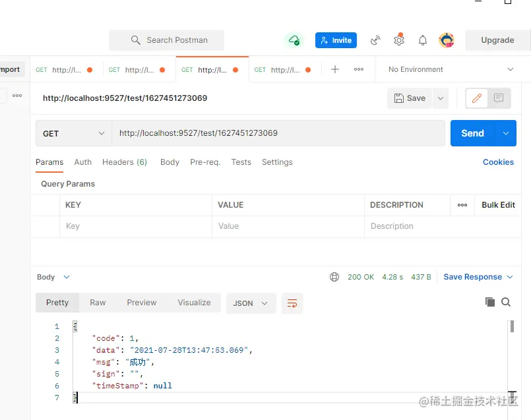Select the comments mode icon

coord(499,98)
